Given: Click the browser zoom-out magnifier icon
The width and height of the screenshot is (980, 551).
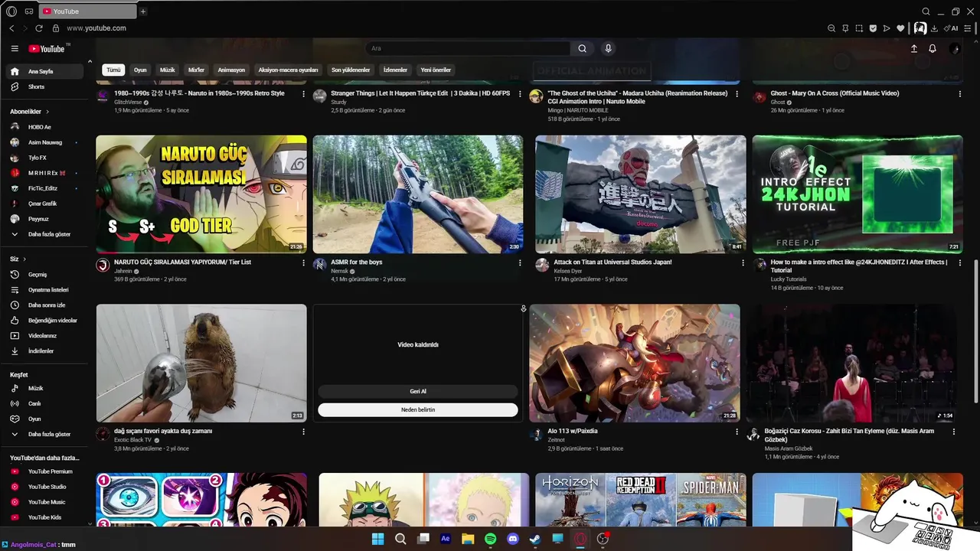Looking at the screenshot, I should click(x=831, y=28).
